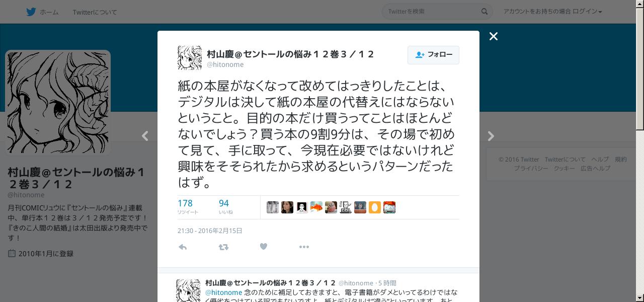Retweet using the retweet arrows icon
644x302 pixels.
pyautogui.click(x=223, y=247)
